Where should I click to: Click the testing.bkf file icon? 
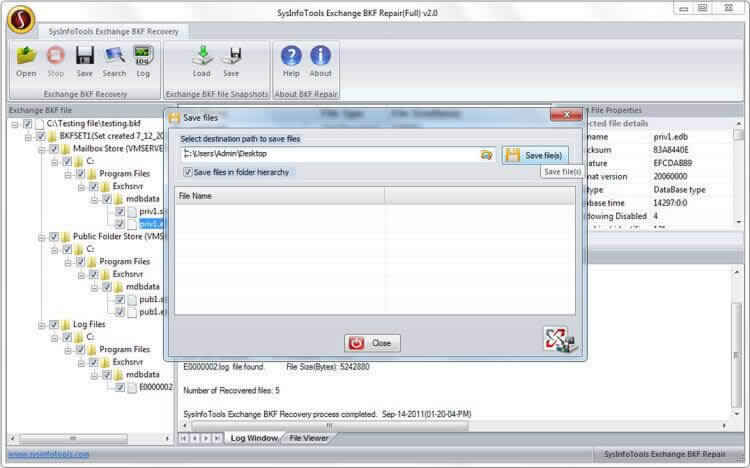pyautogui.click(x=40, y=123)
